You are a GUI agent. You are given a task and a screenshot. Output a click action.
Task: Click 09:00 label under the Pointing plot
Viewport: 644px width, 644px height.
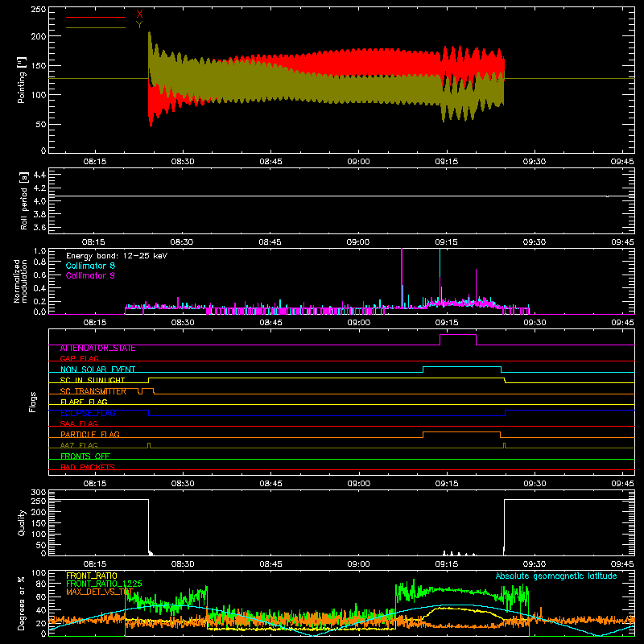(x=358, y=162)
